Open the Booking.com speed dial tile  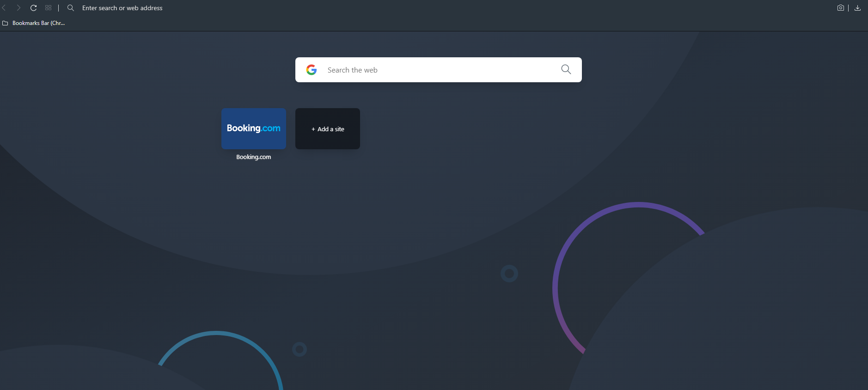click(x=254, y=128)
